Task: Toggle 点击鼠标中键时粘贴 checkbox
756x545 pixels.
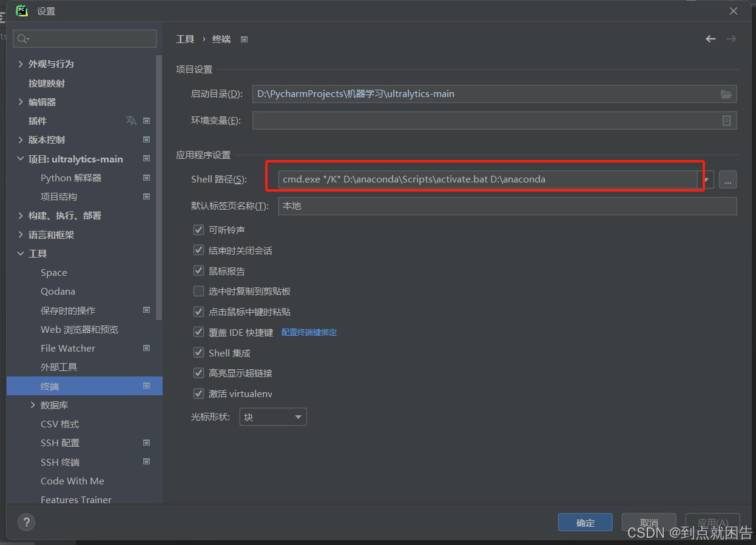Action: pyautogui.click(x=198, y=312)
